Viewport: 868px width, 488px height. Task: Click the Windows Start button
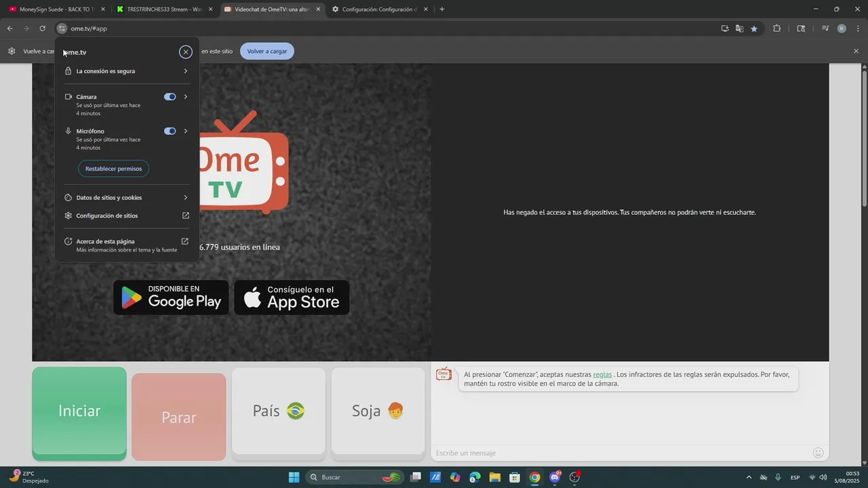point(294,477)
